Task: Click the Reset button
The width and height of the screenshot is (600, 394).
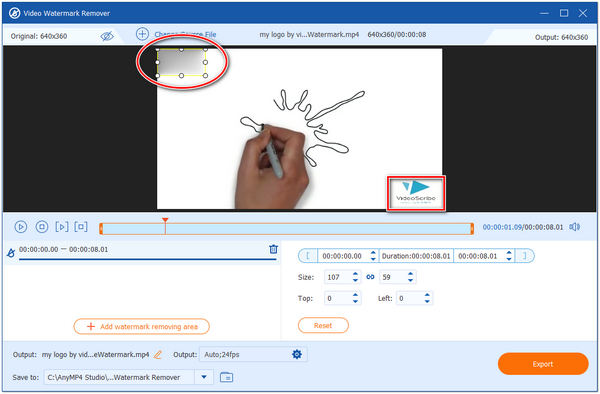Action: click(x=323, y=326)
